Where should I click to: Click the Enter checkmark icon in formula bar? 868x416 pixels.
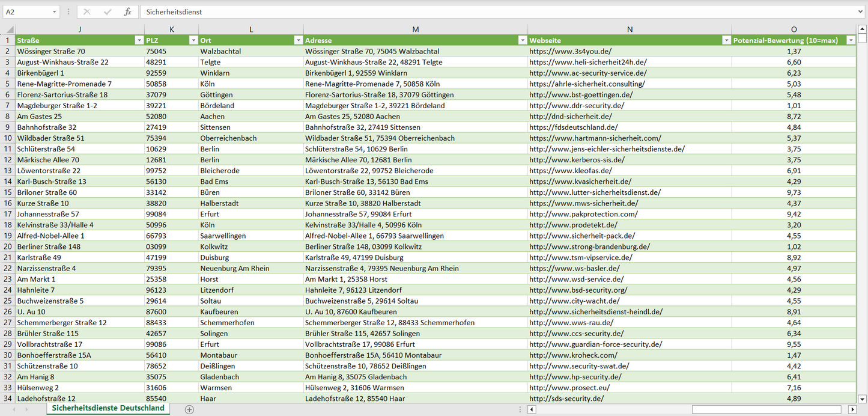(108, 12)
